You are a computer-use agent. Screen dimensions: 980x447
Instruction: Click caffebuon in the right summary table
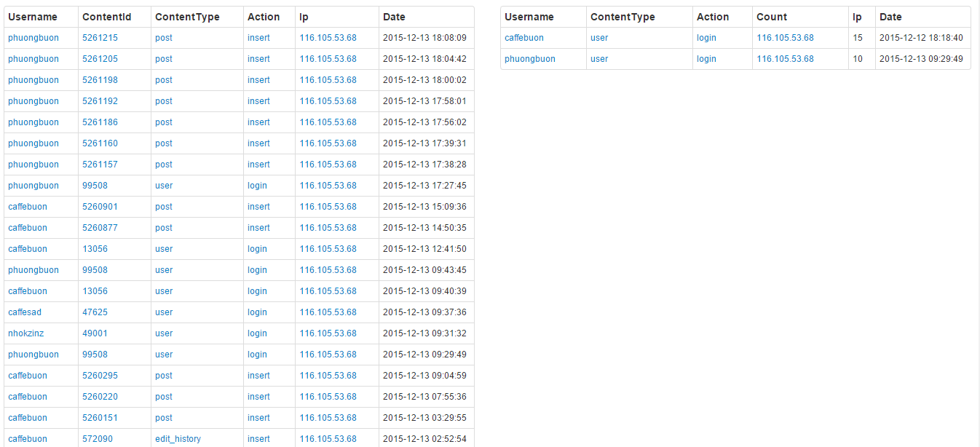coord(524,38)
